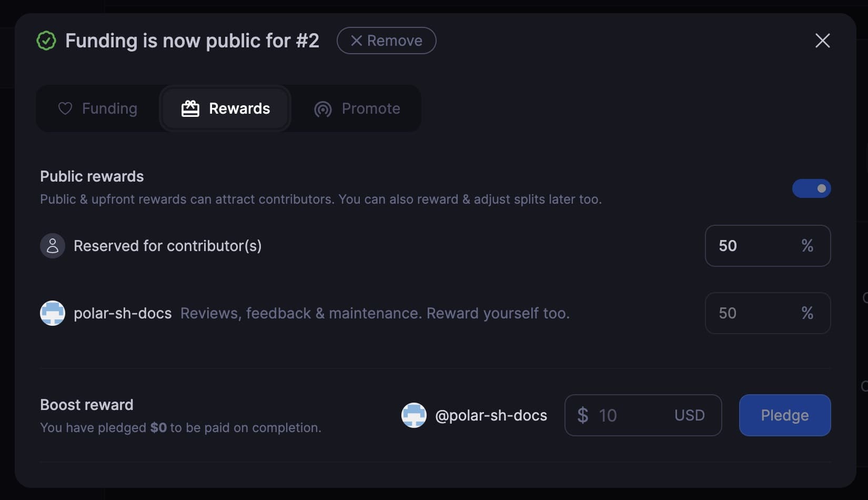The image size is (868, 500).
Task: Select the Rewards tab
Action: click(225, 108)
